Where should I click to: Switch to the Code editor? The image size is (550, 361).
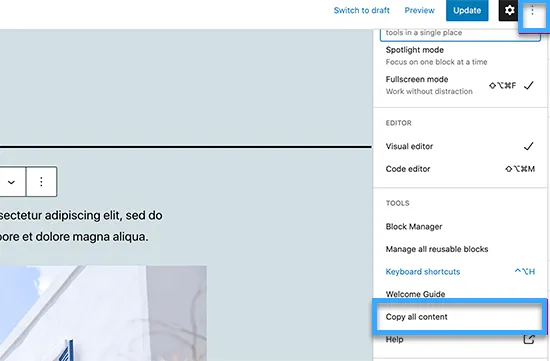click(x=460, y=169)
